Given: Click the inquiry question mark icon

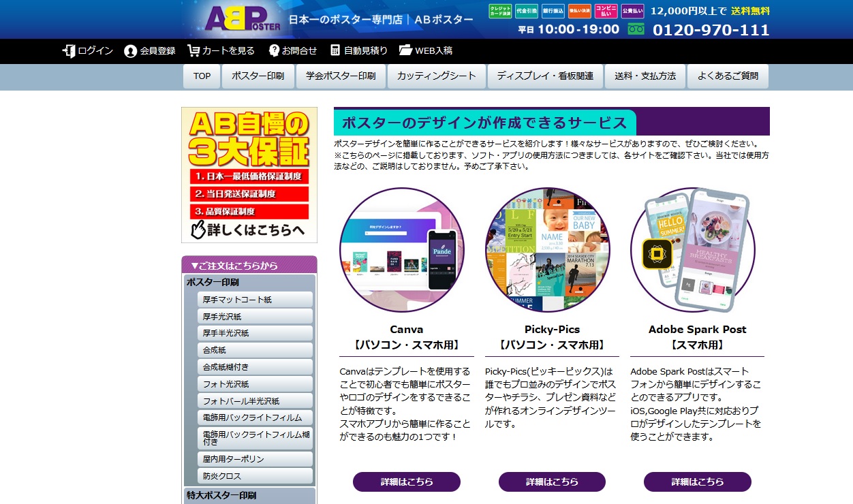Looking at the screenshot, I should (275, 50).
